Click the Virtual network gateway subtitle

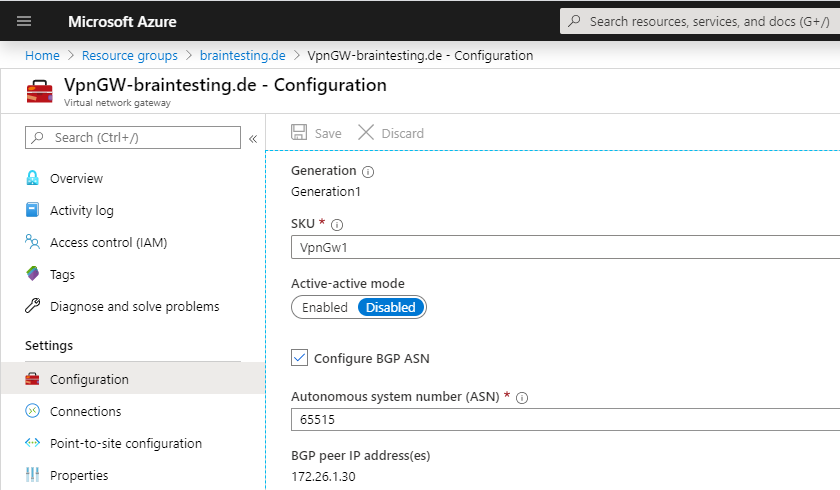[117, 103]
